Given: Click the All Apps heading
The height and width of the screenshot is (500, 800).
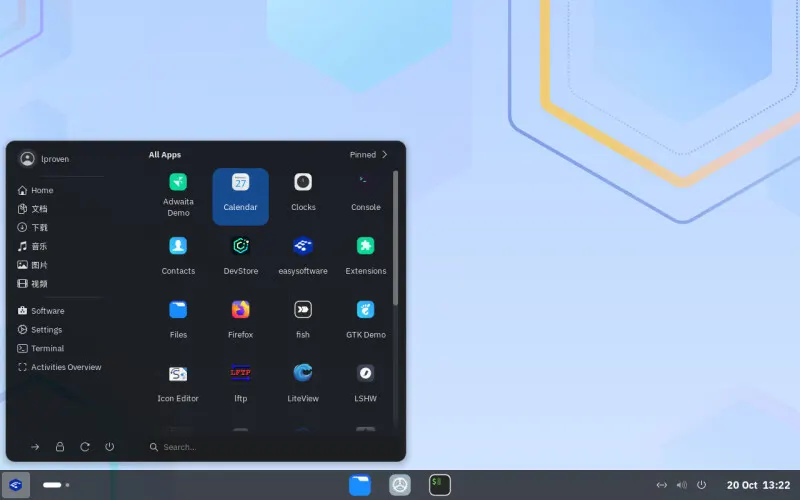Looking at the screenshot, I should pos(165,155).
